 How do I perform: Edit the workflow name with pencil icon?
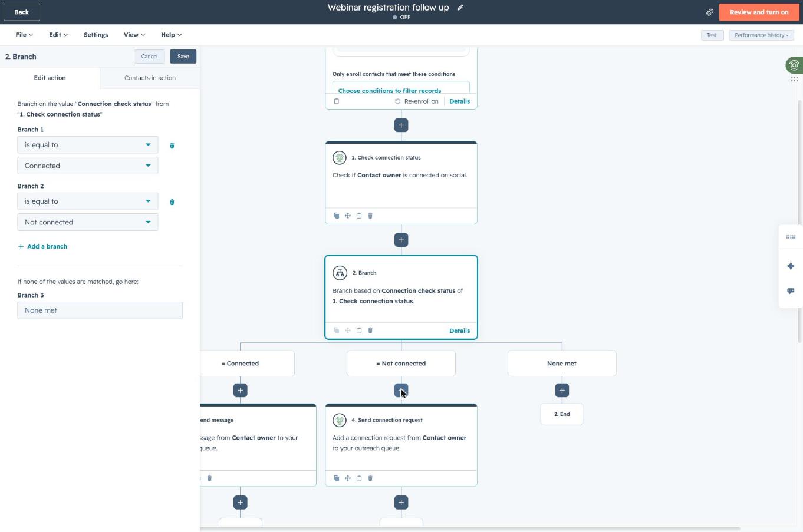(x=460, y=8)
